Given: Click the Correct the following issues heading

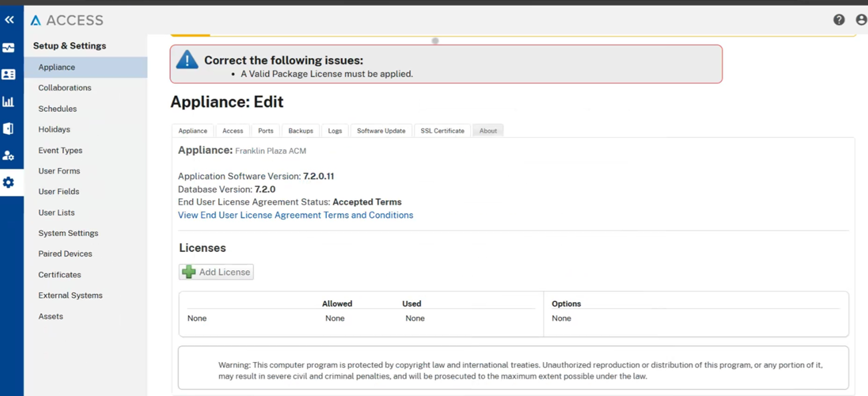Looking at the screenshot, I should tap(284, 61).
